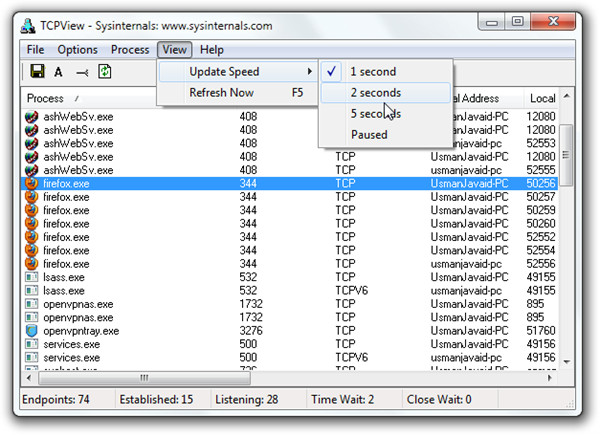The height and width of the screenshot is (435, 600).
Task: Choose Refresh Now in the View menu
Action: (x=238, y=93)
